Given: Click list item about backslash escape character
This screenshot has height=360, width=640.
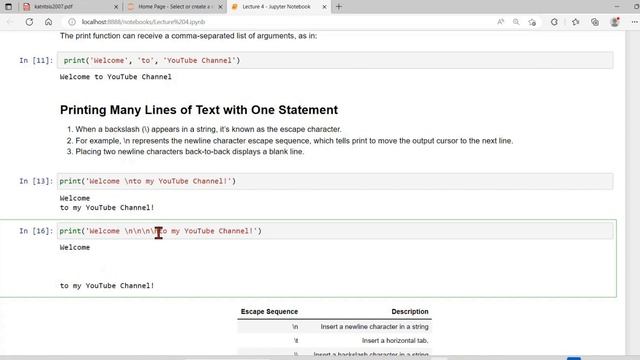Looking at the screenshot, I should coord(208,129).
